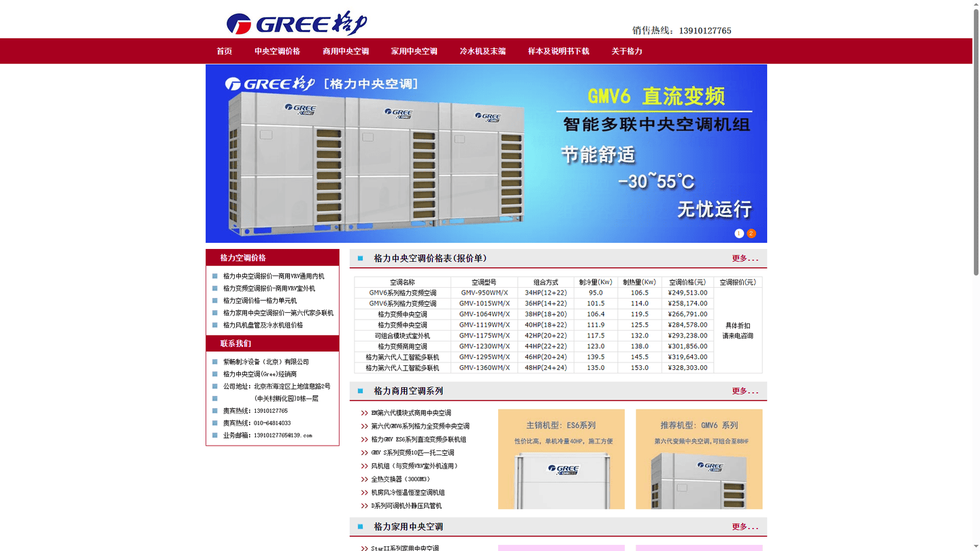Click table cell GMV-1119WM/X
Screen dimensions: 980x551
coord(484,325)
